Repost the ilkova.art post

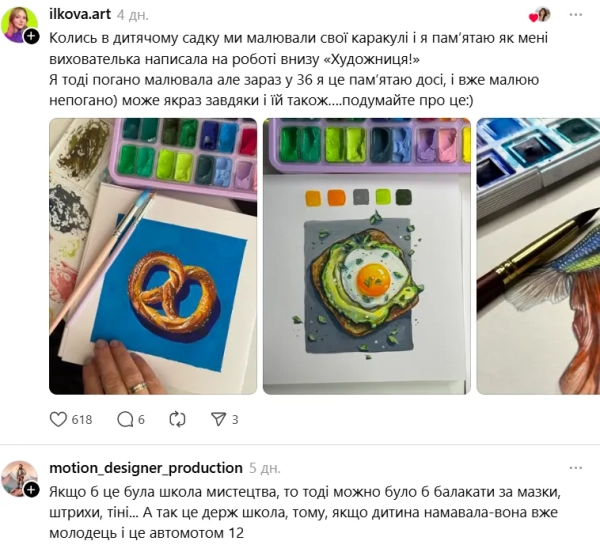(178, 419)
